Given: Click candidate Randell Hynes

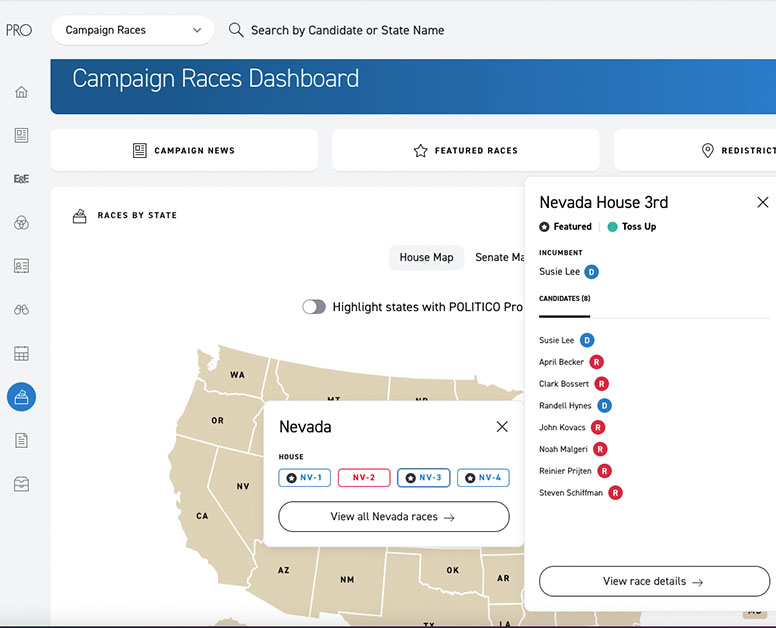Looking at the screenshot, I should (565, 406).
